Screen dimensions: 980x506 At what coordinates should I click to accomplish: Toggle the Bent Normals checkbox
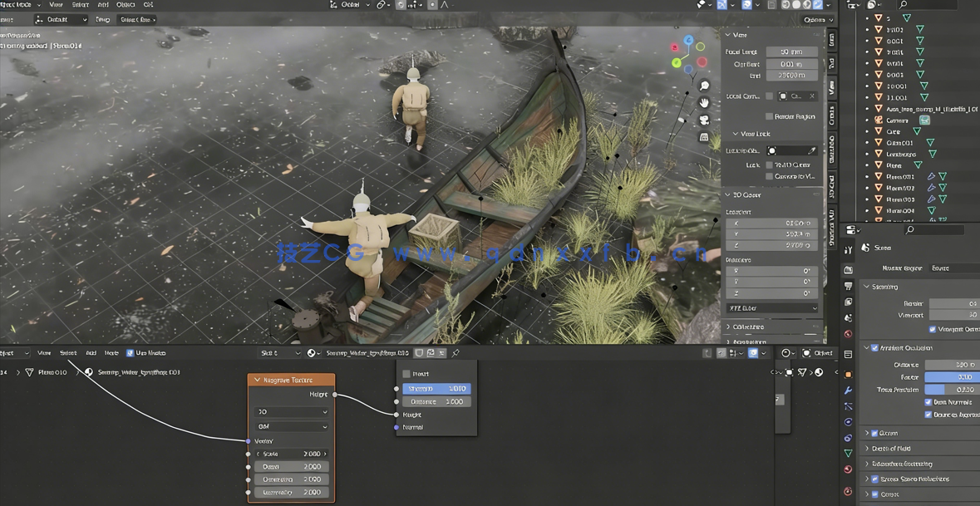(928, 402)
